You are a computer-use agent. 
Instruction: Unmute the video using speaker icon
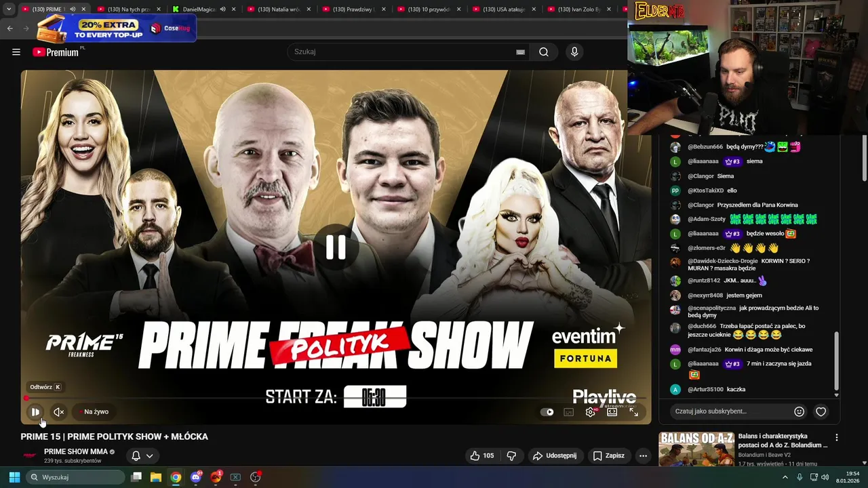coord(59,411)
